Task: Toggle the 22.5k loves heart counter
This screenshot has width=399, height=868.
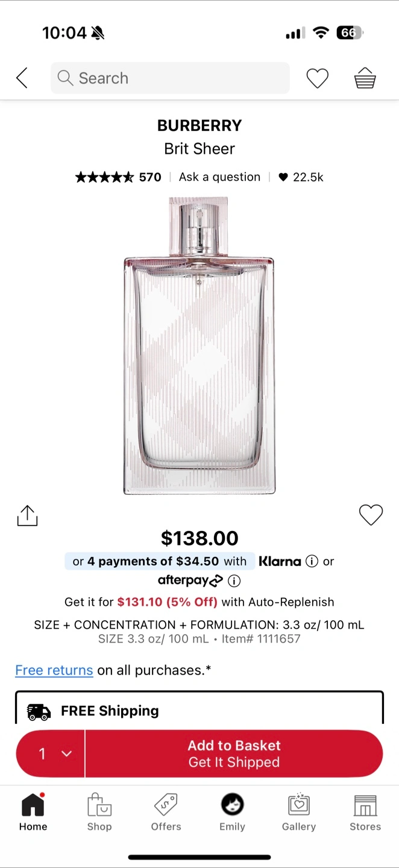Action: pos(301,177)
